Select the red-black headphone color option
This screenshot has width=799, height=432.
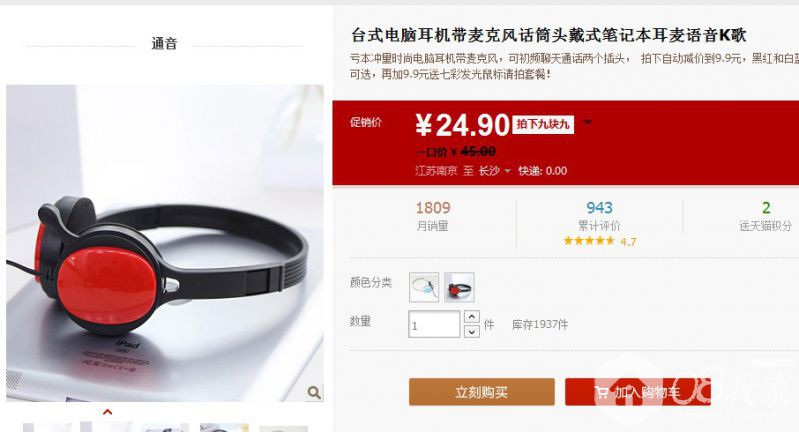tap(459, 287)
